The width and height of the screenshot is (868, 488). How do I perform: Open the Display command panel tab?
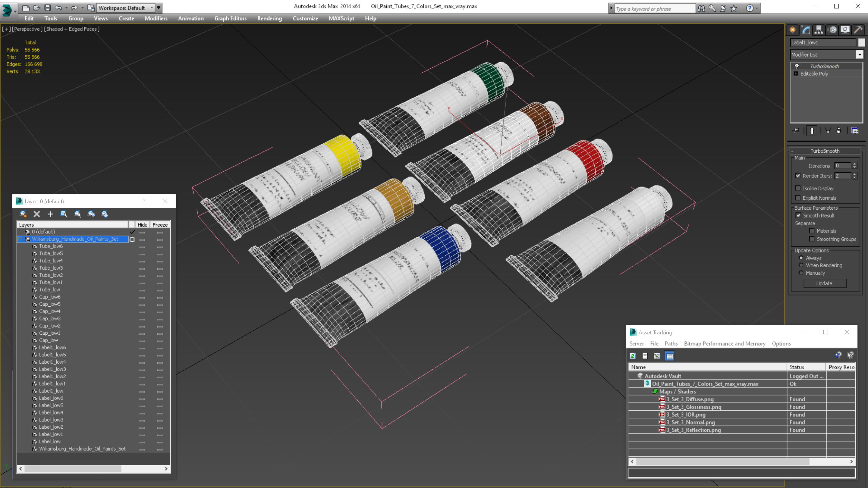845,30
